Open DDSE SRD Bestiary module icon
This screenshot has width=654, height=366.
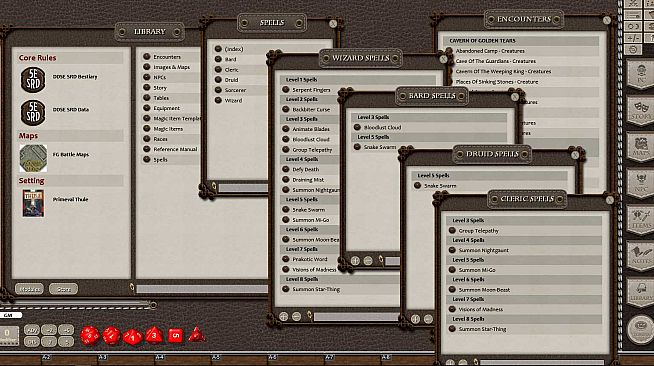[x=33, y=80]
